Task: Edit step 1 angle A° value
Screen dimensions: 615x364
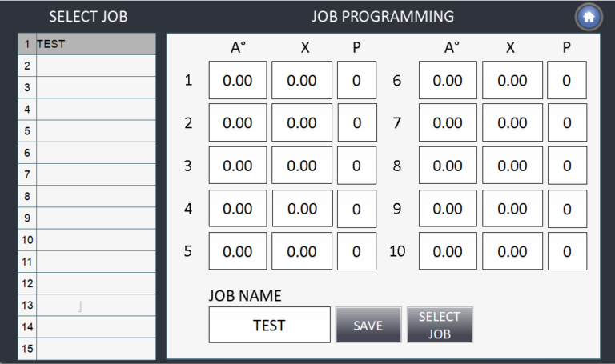Action: pos(238,80)
